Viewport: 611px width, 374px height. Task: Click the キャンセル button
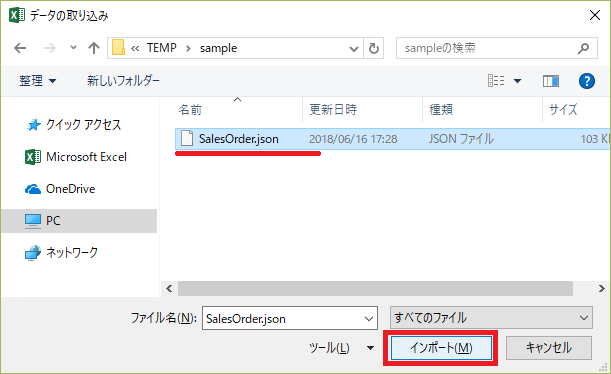[549, 348]
